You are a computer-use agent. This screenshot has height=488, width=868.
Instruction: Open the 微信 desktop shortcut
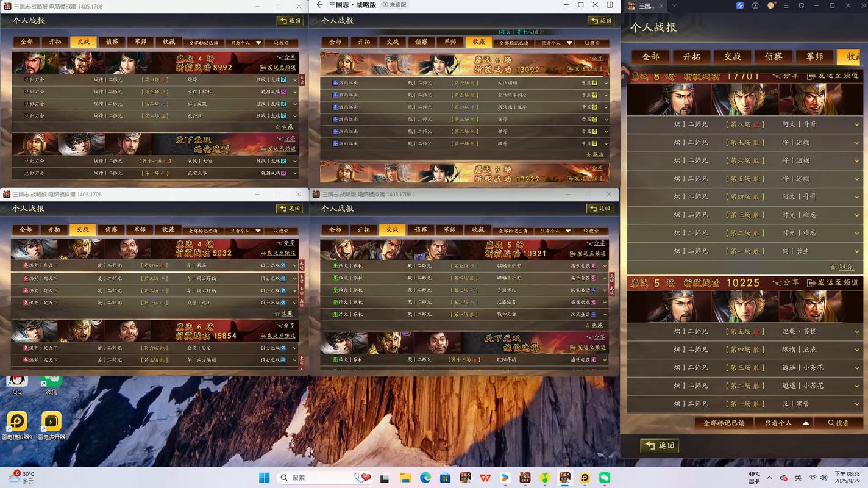pos(51,386)
